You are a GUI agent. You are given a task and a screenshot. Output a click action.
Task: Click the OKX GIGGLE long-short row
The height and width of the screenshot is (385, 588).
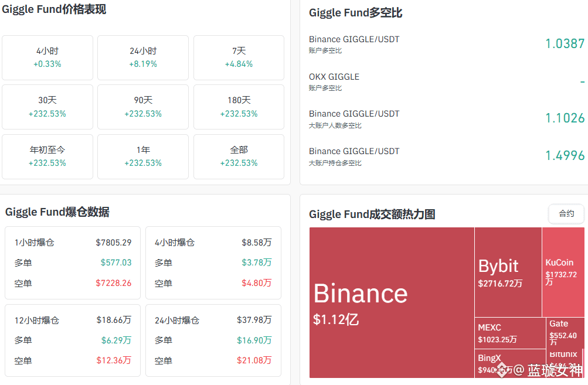[447, 81]
